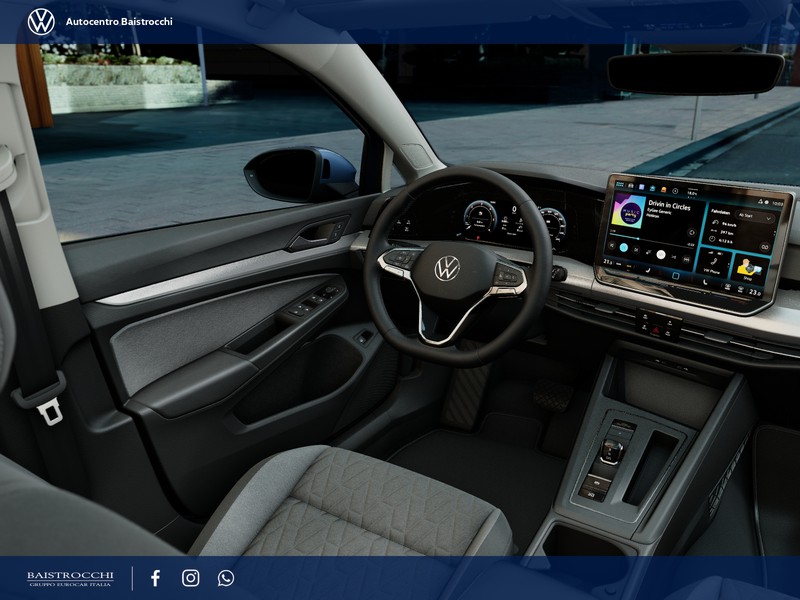Open the WhatsApp icon in the footer
Viewport: 800px width, 600px height.
coord(226,578)
